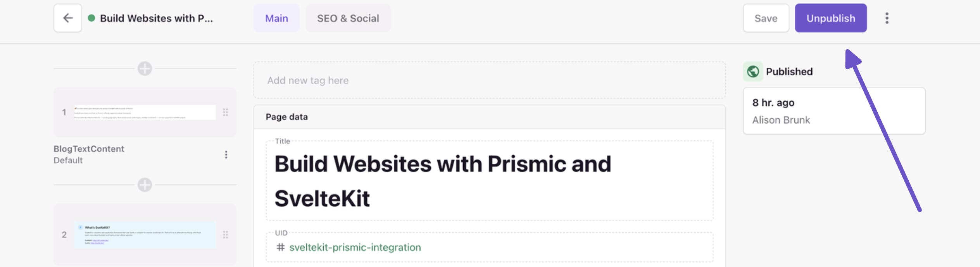Open BlogTextContent slice options menu
The width and height of the screenshot is (980, 267).
point(226,155)
